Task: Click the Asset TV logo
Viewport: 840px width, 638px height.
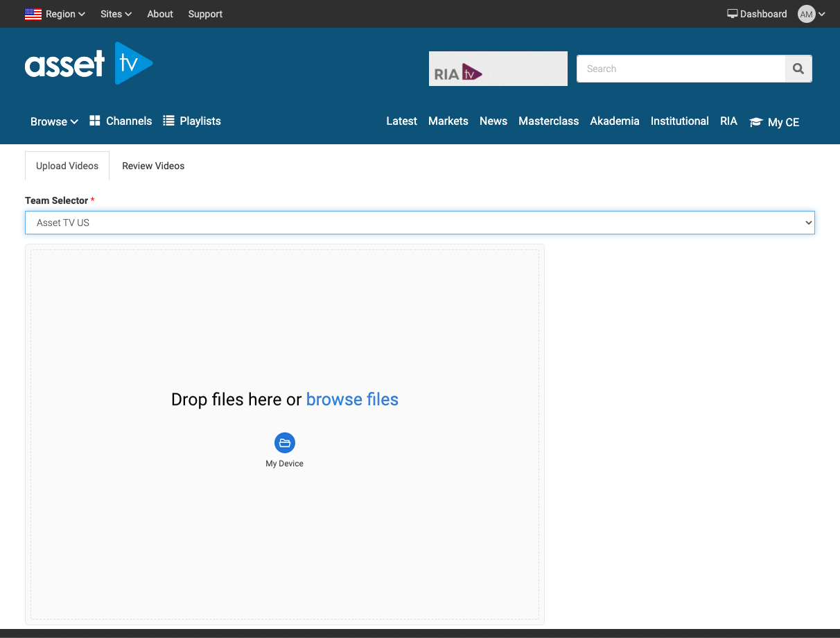Action: pyautogui.click(x=89, y=64)
